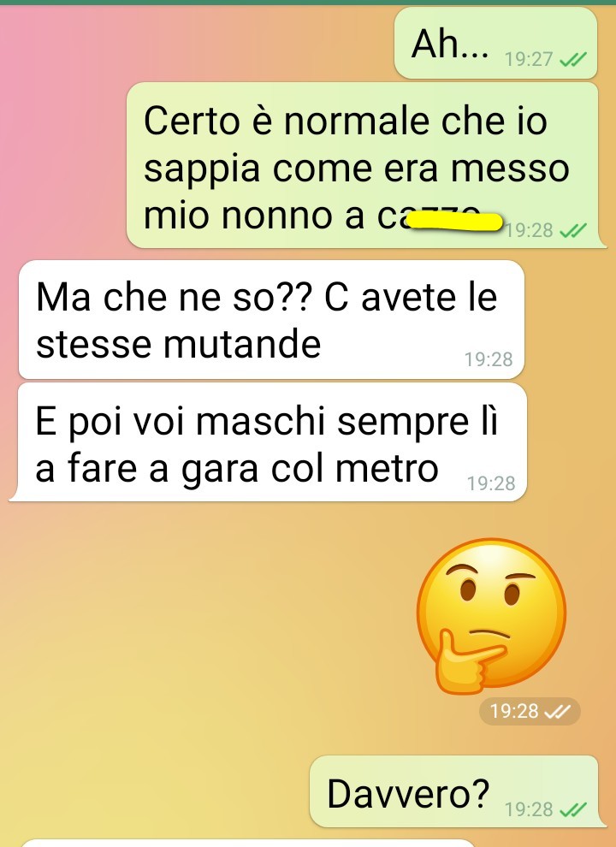
Task: Tap the word 'metro' in received message
Action: click(x=387, y=469)
